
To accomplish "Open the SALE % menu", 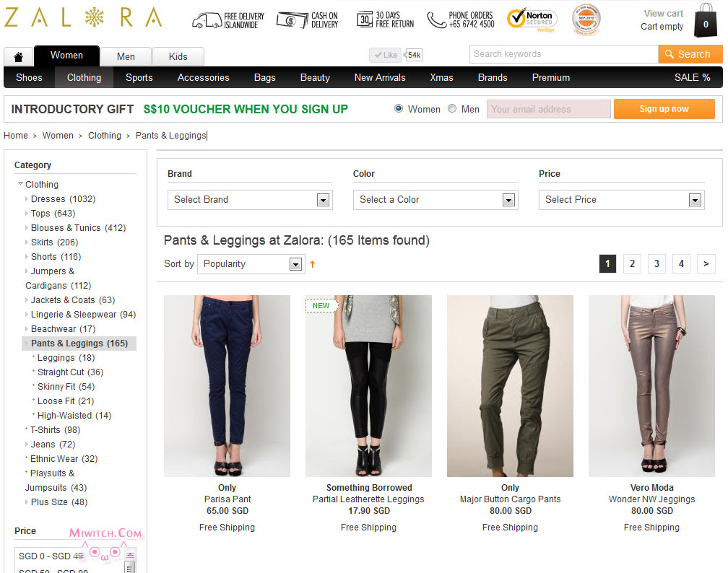I will (692, 77).
